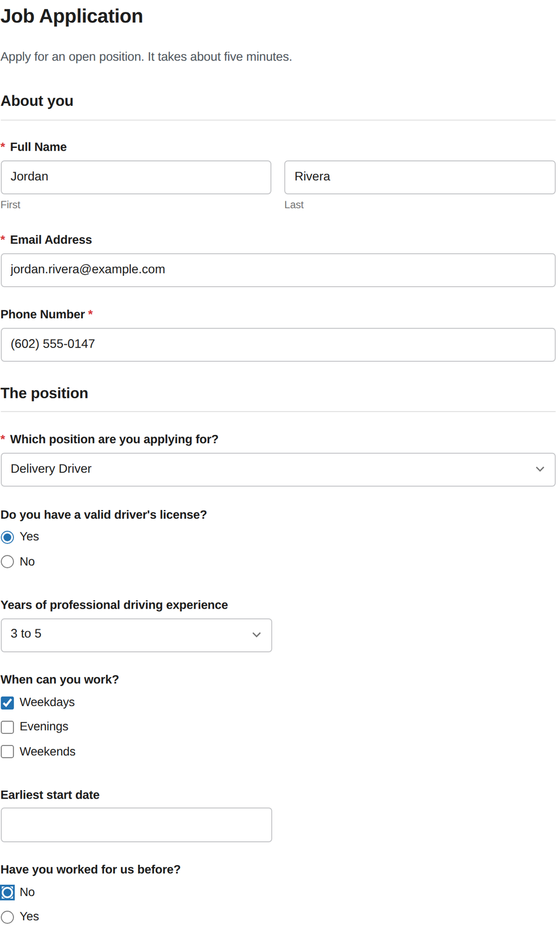Click the 'Do you have a valid driver's license?' label
This screenshot has height=932, width=560.
coord(104,514)
